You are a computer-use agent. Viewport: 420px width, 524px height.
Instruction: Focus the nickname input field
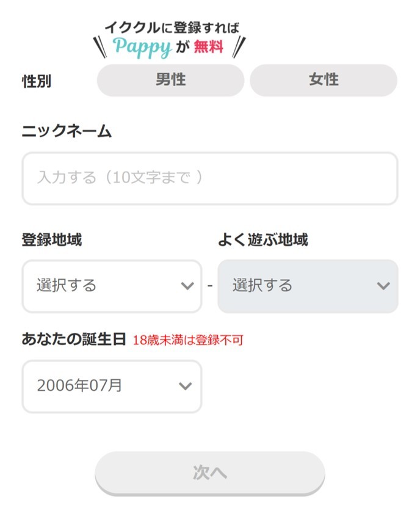coord(210,178)
